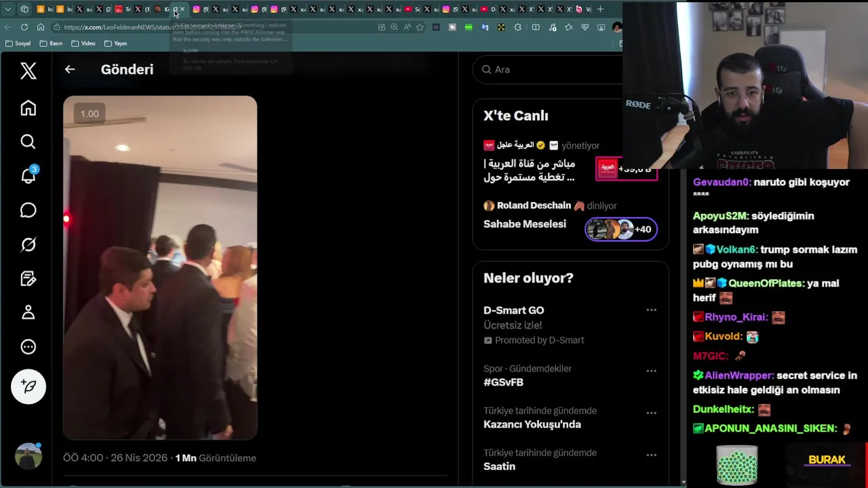Open the Sosyal bookmarks folder

(18, 43)
